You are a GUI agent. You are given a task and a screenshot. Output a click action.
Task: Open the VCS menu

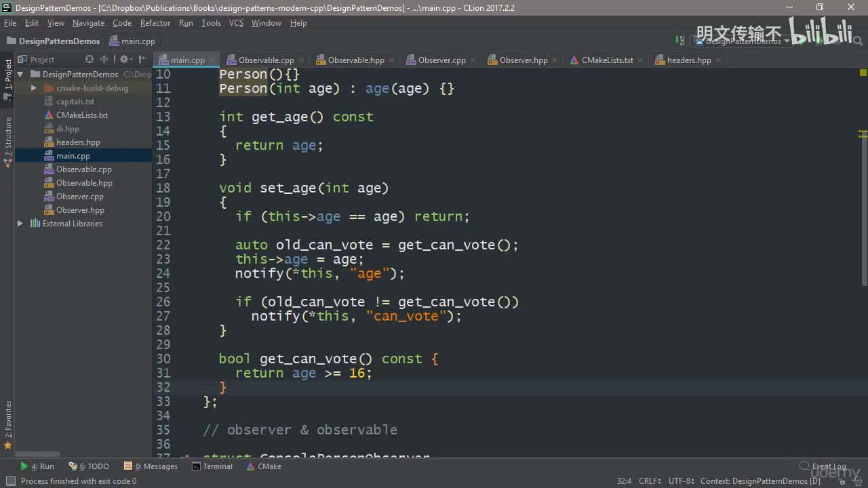click(236, 23)
